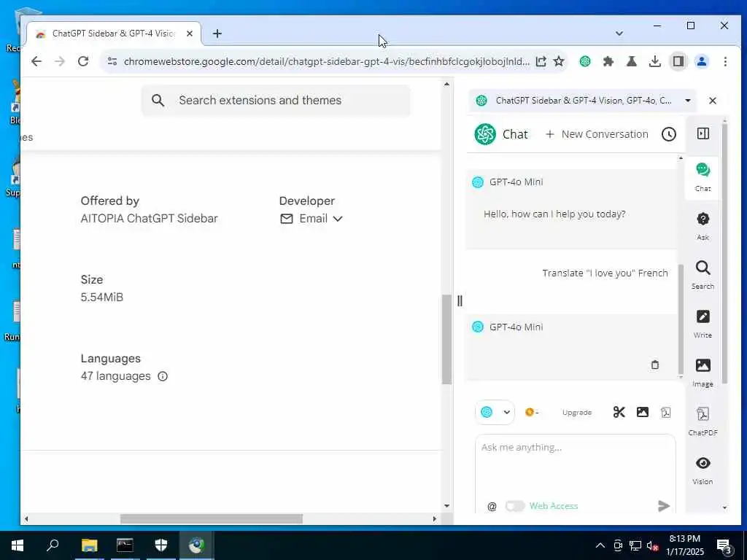Copy the GPT-4o Mini response with clipboard icon
747x560 pixels.
[x=654, y=365]
